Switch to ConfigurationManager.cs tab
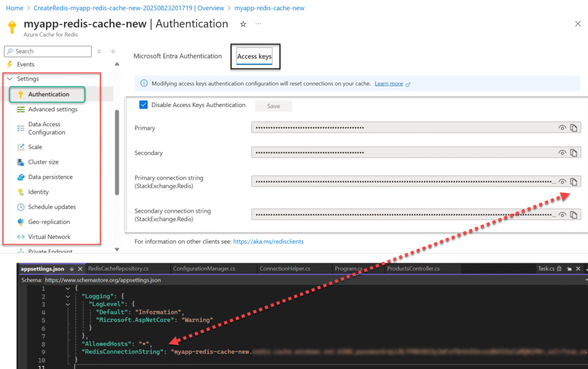588x369 pixels. tap(204, 268)
